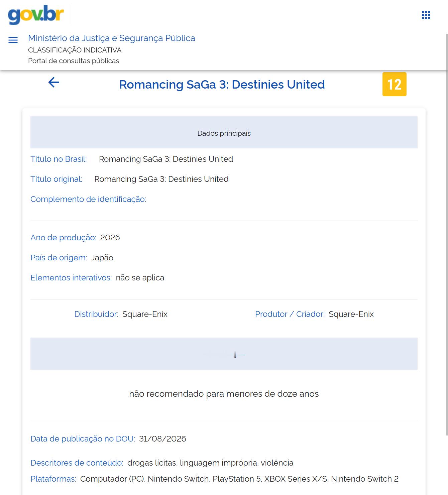Click Portal de consultas públicas text
Image resolution: width=448 pixels, height=495 pixels.
pos(74,61)
